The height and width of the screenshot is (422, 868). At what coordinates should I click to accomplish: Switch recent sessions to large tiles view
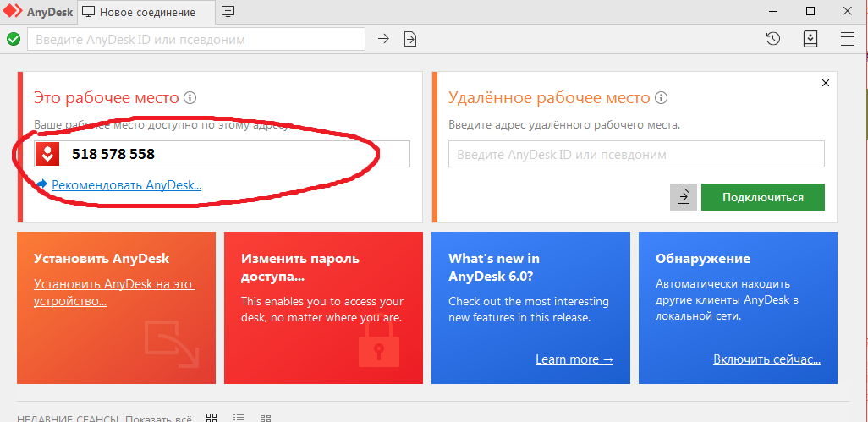[x=212, y=418]
